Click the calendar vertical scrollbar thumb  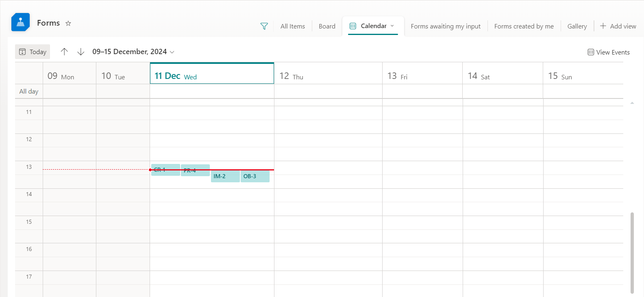click(632, 252)
